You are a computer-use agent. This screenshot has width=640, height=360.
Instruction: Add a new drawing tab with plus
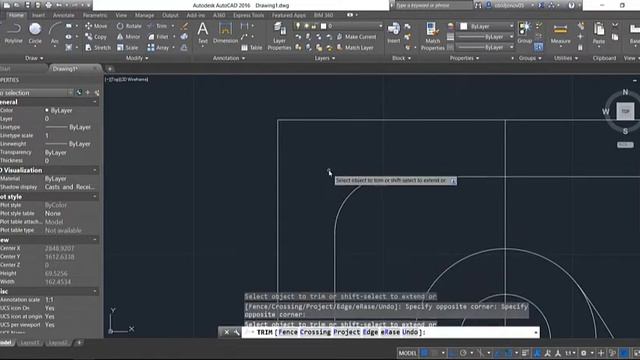point(110,69)
